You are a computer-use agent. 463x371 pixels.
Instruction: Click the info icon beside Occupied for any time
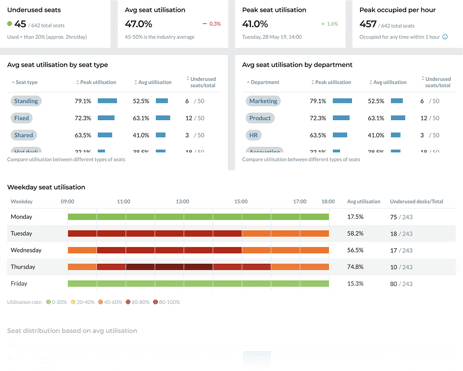click(445, 37)
